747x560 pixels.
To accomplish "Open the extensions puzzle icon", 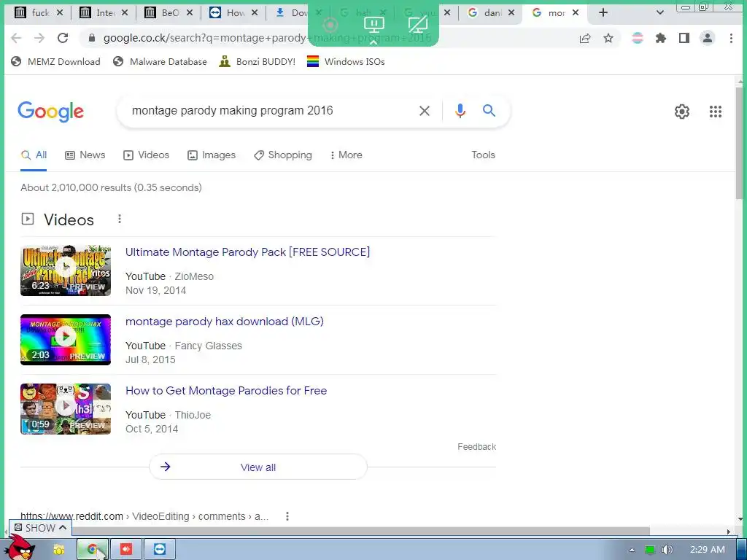I will pos(660,38).
